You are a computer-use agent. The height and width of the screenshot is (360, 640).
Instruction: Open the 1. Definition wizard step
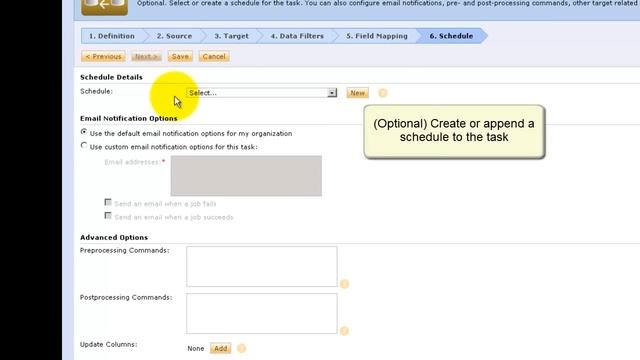(112, 36)
